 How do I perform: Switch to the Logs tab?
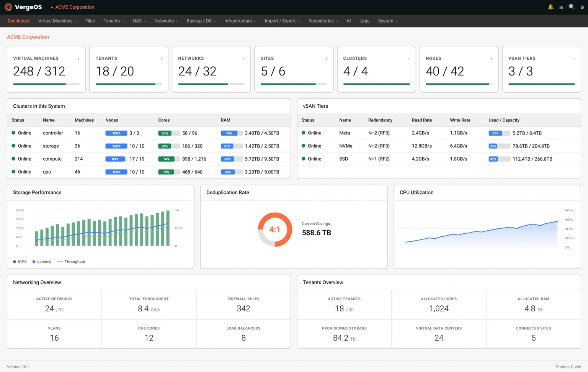364,21
